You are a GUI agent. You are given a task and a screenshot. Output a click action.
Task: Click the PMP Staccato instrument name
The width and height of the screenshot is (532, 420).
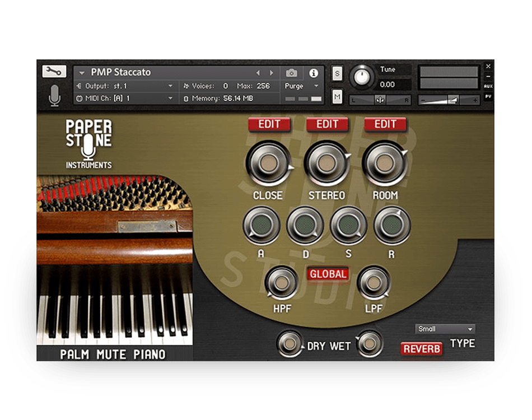pyautogui.click(x=120, y=72)
